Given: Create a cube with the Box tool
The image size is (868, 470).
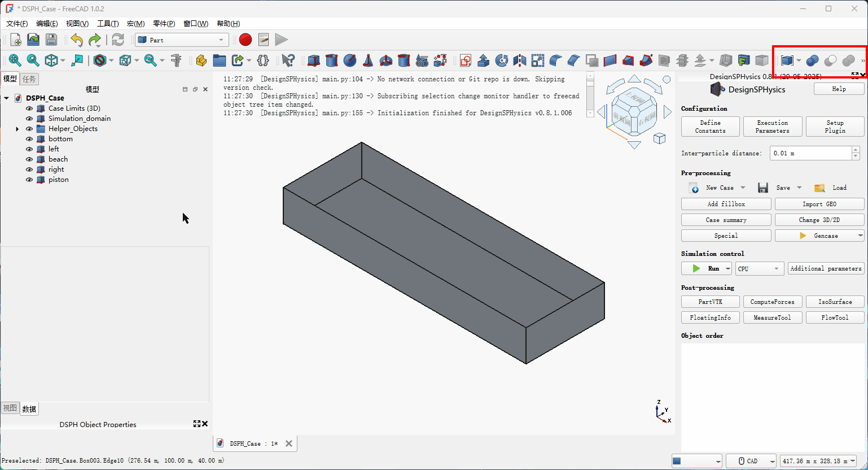Looking at the screenshot, I should tap(314, 60).
